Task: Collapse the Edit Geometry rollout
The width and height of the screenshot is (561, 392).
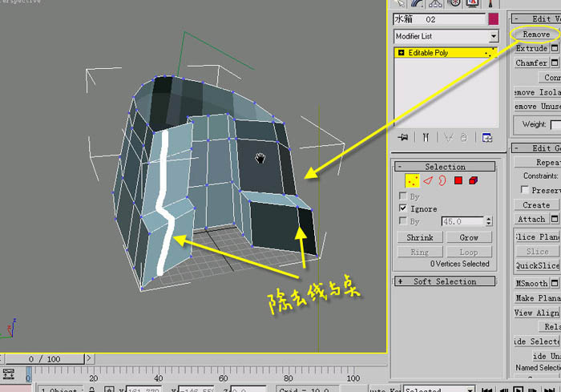Action: tap(536, 148)
